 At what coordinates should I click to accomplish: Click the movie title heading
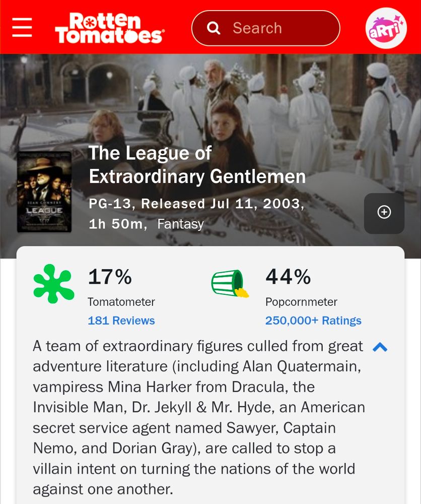coord(197,165)
